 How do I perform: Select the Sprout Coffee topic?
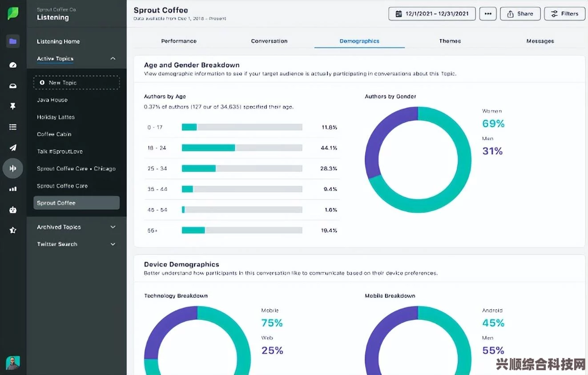pos(77,203)
